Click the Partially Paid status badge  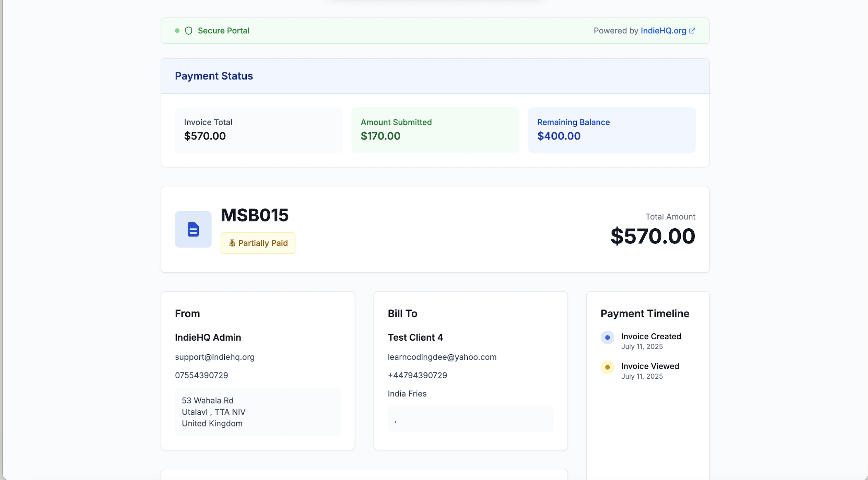[258, 243]
